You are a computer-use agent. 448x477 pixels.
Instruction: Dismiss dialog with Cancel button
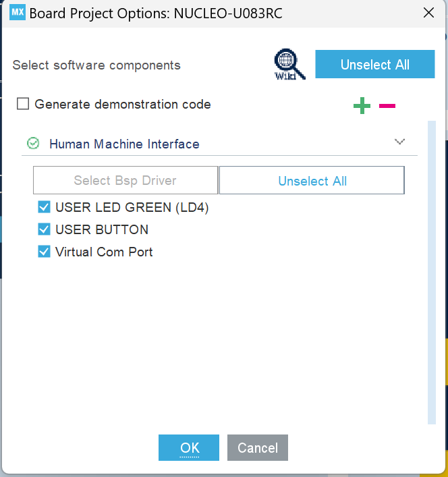(x=258, y=447)
